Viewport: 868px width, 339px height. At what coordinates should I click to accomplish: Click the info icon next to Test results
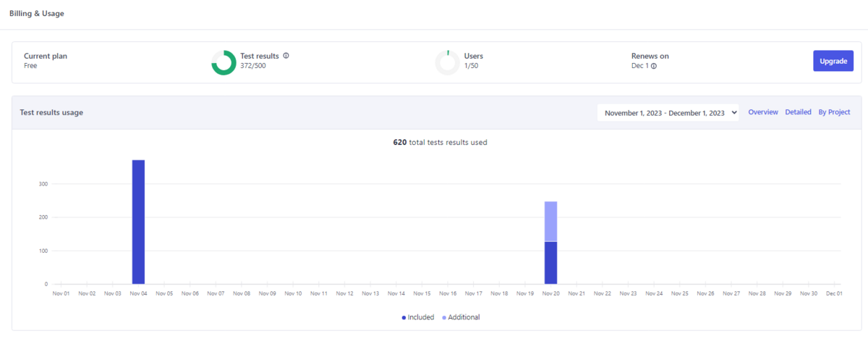point(286,56)
